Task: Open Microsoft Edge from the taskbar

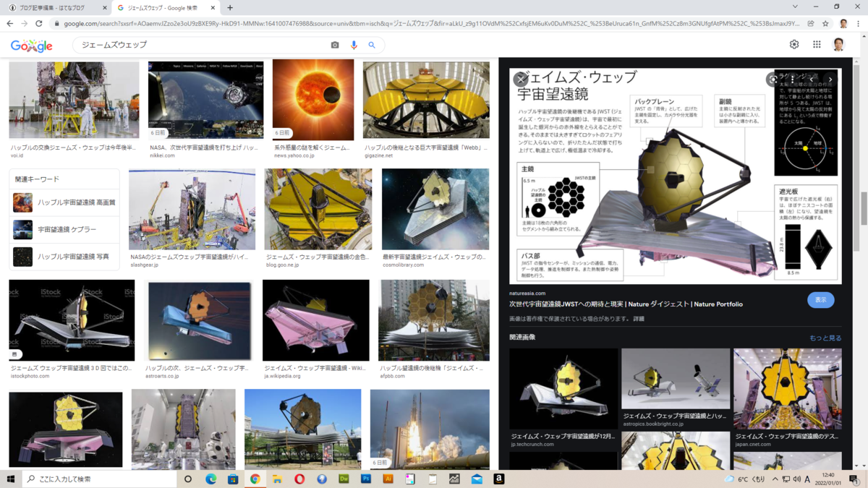Action: (210, 479)
